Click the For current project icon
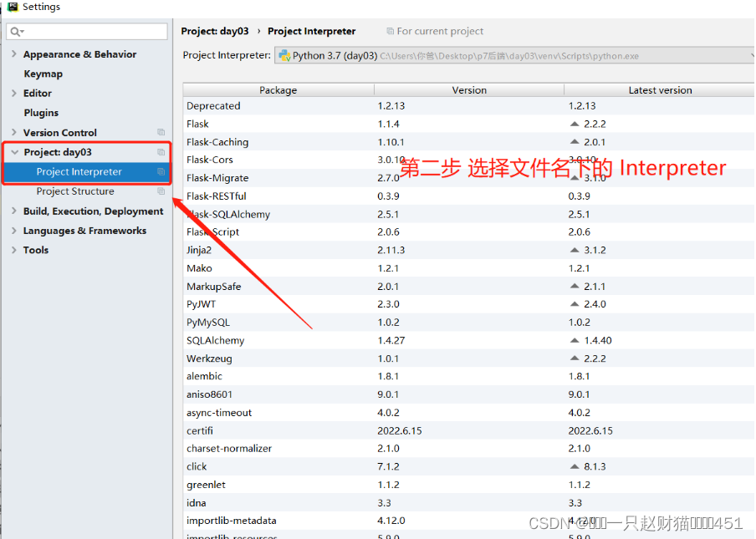 (x=390, y=31)
